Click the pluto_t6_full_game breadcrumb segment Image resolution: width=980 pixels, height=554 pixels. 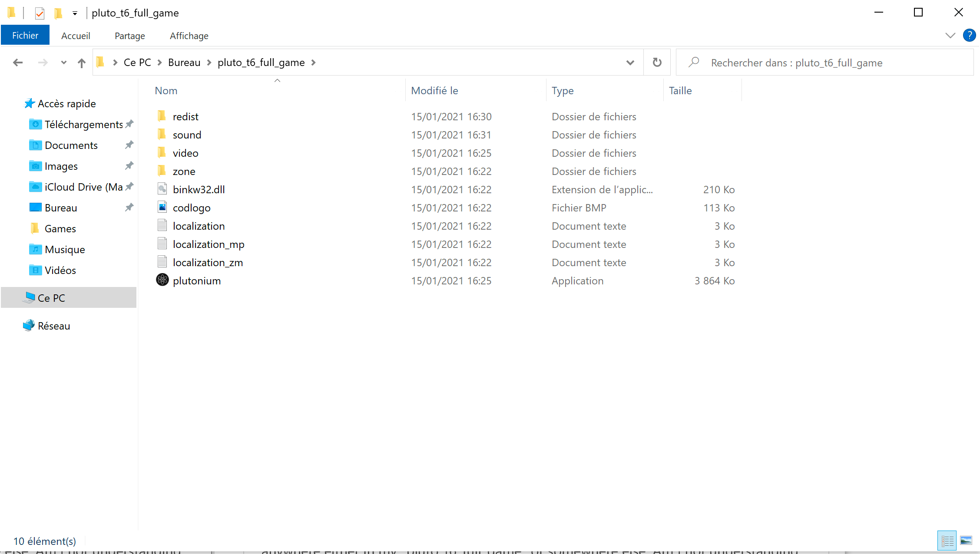point(261,63)
